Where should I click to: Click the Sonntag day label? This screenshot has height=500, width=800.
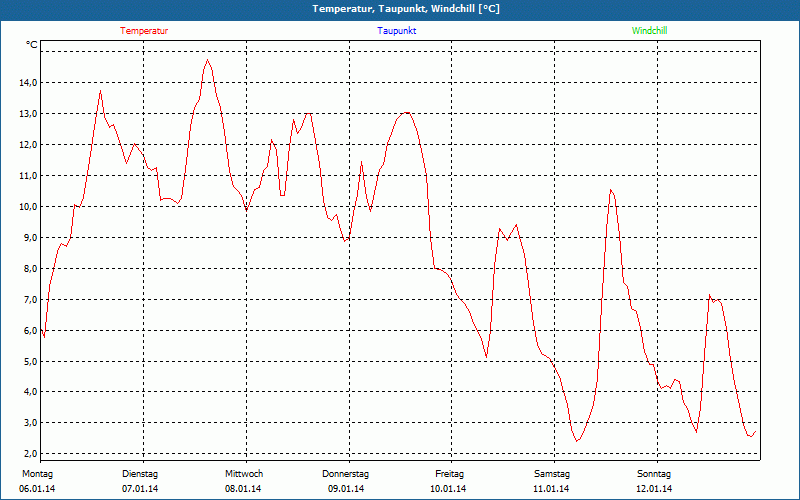point(654,474)
